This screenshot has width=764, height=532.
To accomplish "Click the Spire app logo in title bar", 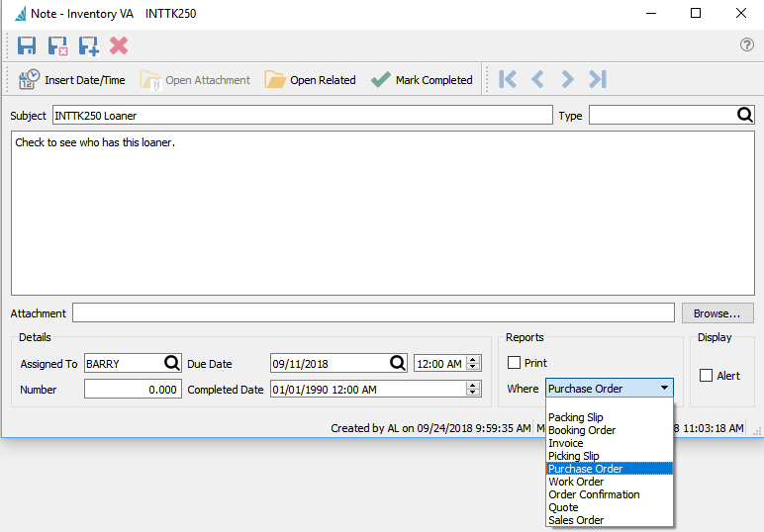I will click(21, 14).
